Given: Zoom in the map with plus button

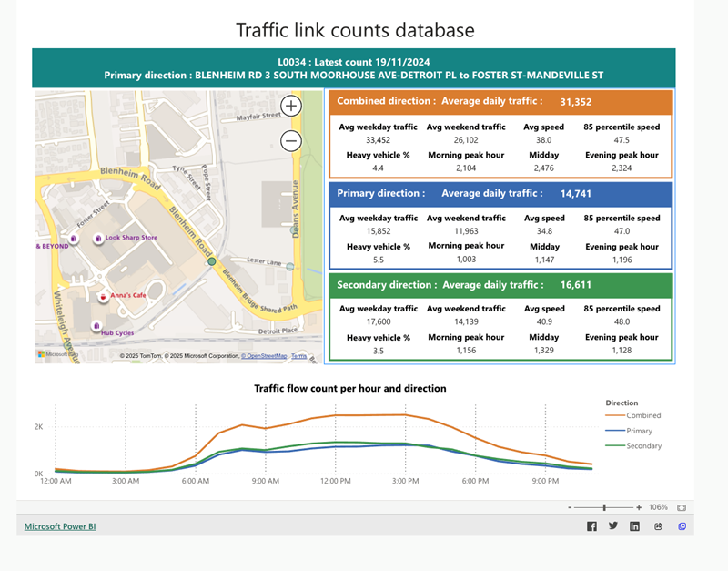Looking at the screenshot, I should tap(291, 106).
